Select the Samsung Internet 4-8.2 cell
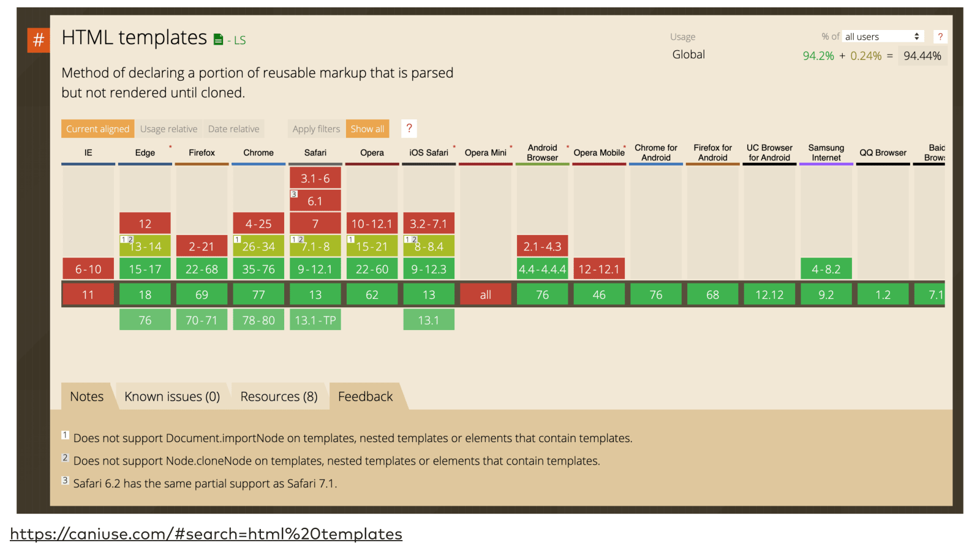Screen dimensions: 980x551 click(826, 269)
